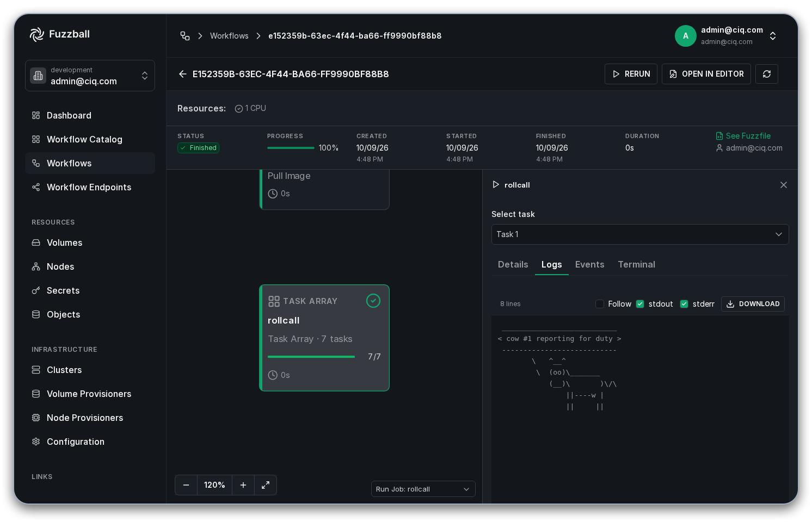Click the RERUN button
This screenshot has width=812, height=522.
pyautogui.click(x=631, y=74)
